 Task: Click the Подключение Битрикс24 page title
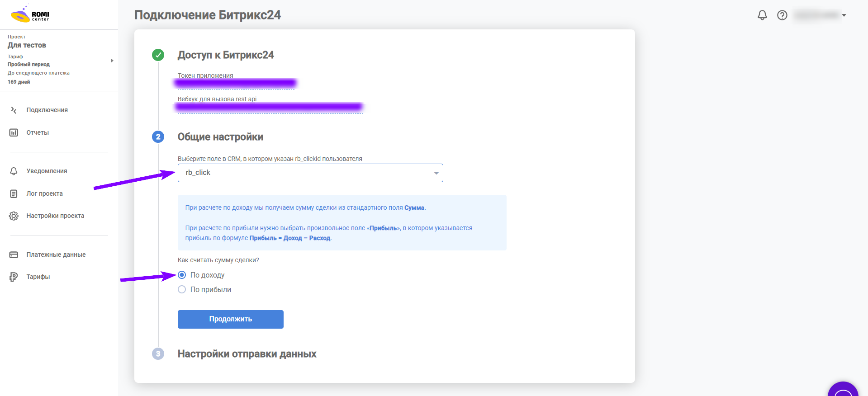(208, 15)
